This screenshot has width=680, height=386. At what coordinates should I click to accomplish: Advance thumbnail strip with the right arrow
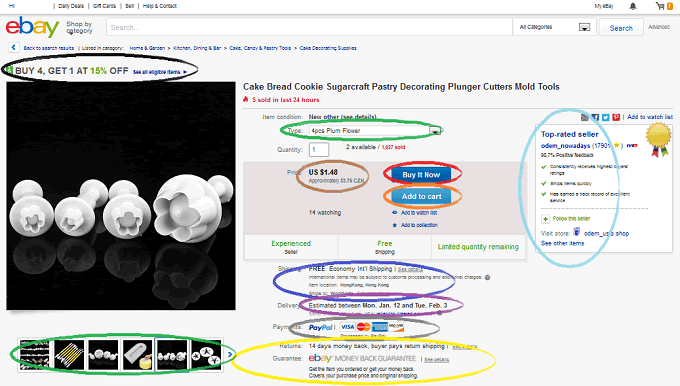point(230,355)
